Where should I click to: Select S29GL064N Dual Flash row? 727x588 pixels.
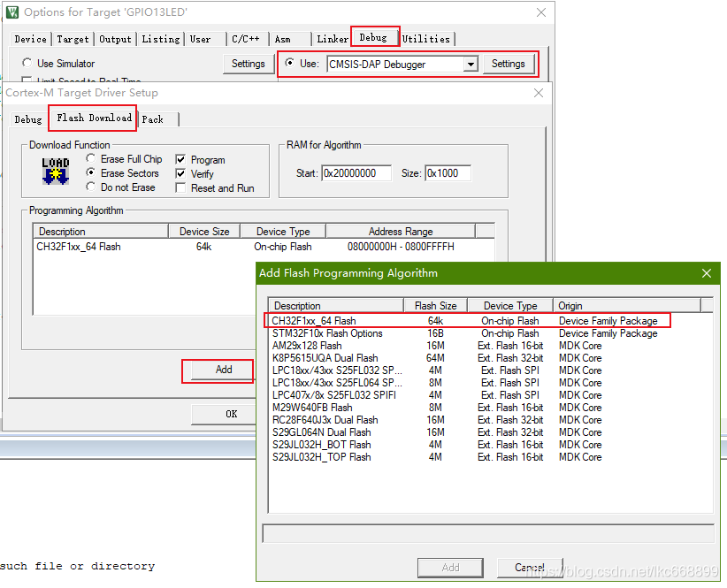(491, 432)
